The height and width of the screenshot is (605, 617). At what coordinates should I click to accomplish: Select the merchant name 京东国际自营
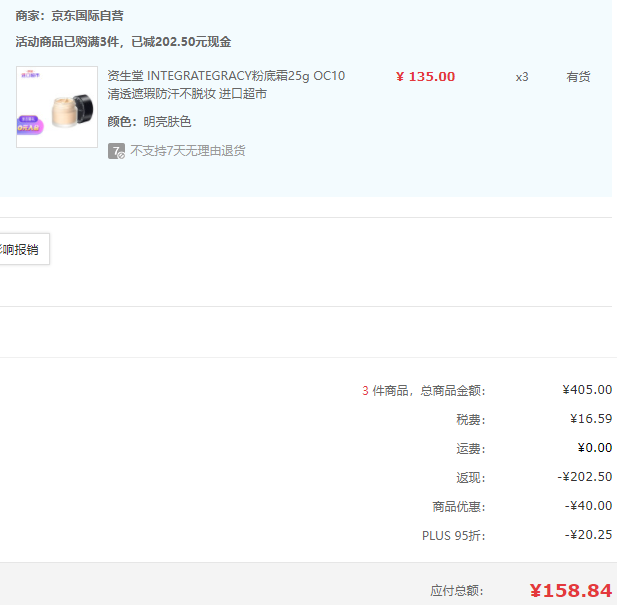87,16
